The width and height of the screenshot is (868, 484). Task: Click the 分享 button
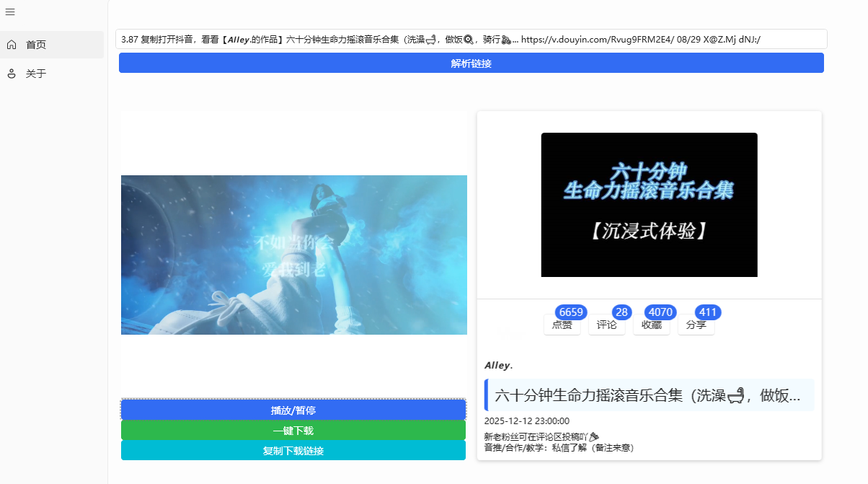coord(696,325)
